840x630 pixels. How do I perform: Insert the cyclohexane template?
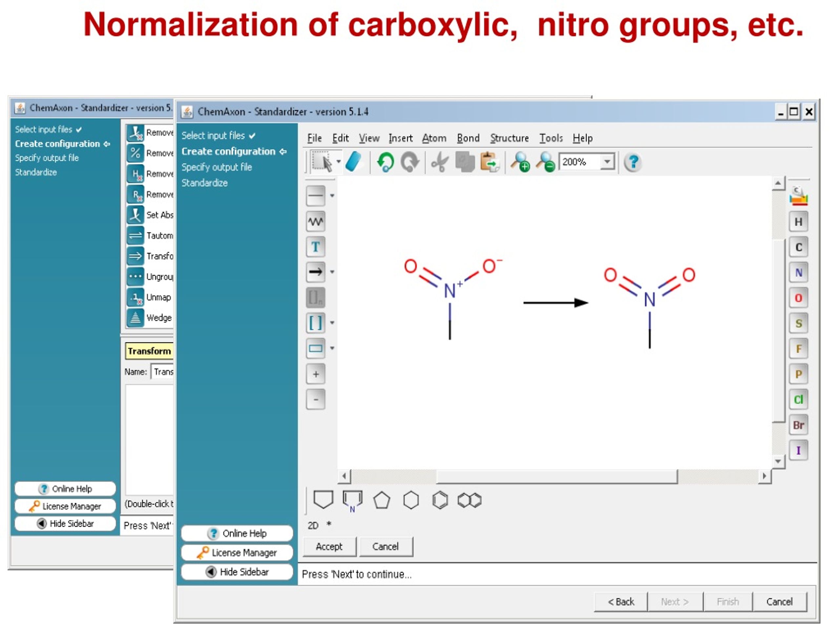tap(411, 500)
